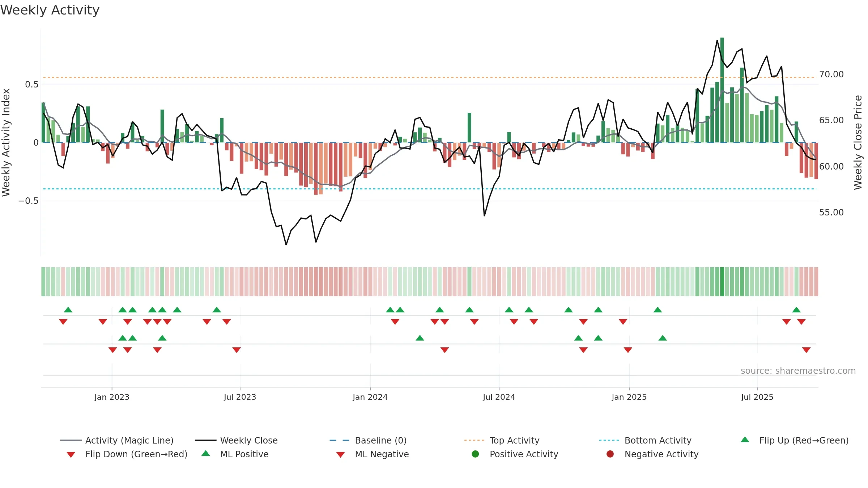The height and width of the screenshot is (488, 868).
Task: Click the 65.00 price axis label
Action: coord(831,120)
